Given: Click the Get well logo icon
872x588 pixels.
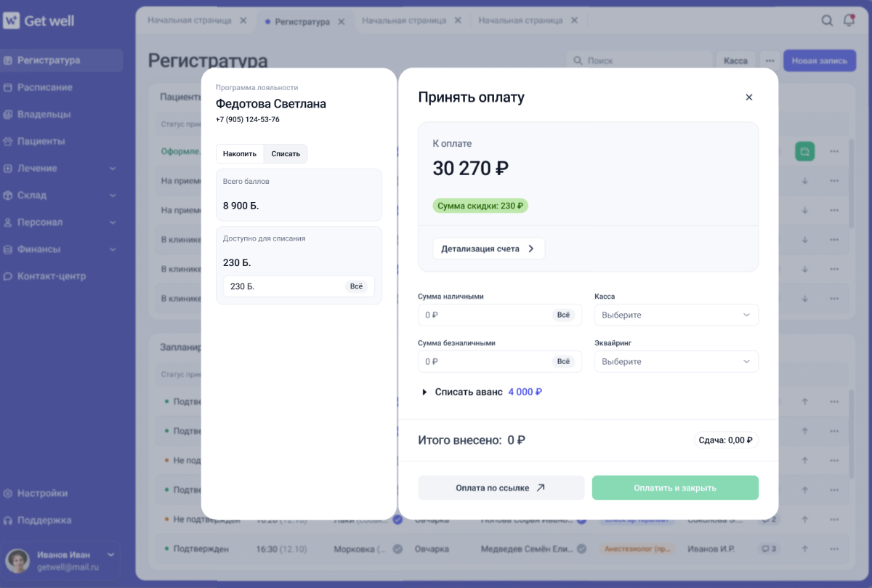Looking at the screenshot, I should (x=11, y=21).
